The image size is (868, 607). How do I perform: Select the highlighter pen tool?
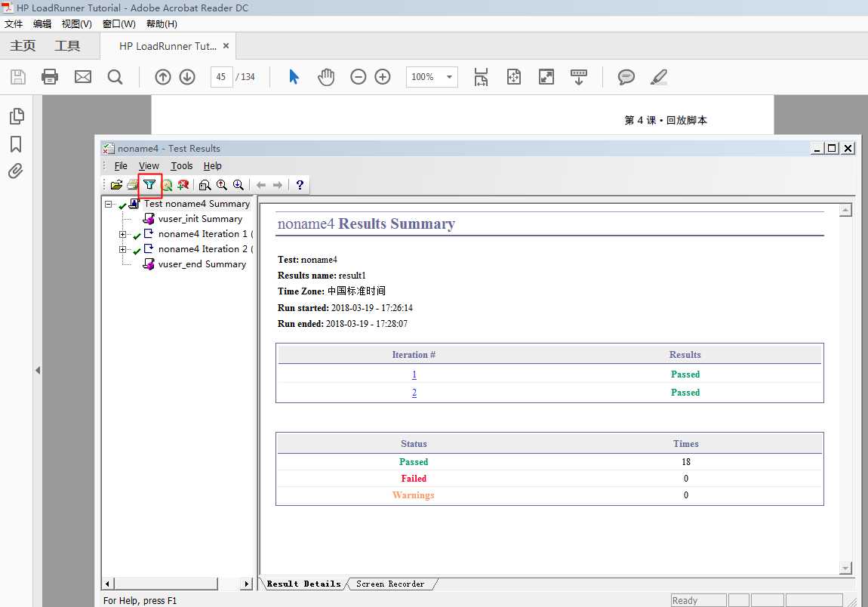click(659, 76)
